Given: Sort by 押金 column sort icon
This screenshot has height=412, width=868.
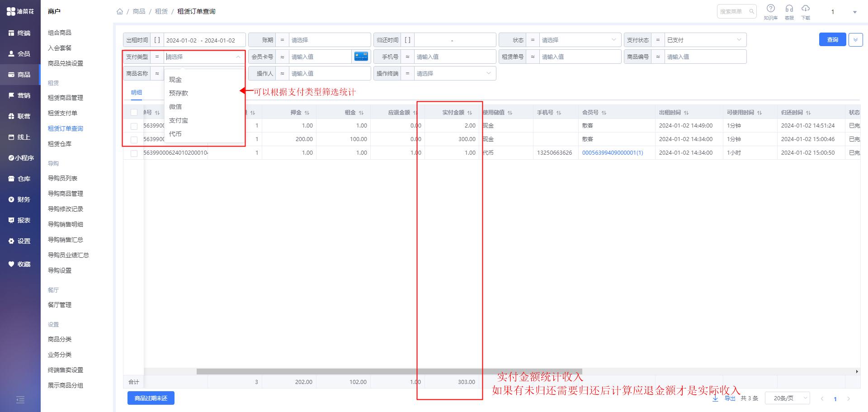Looking at the screenshot, I should pos(307,113).
